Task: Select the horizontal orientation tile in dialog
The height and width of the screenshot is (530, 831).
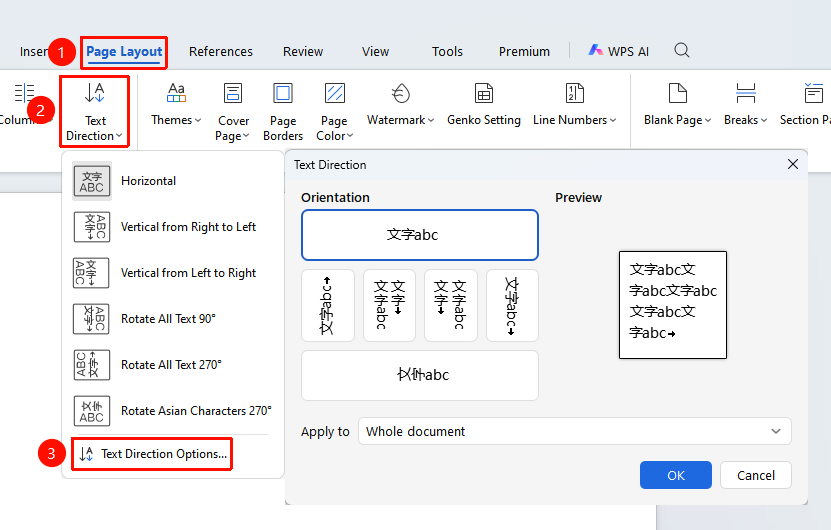Action: pyautogui.click(x=420, y=235)
